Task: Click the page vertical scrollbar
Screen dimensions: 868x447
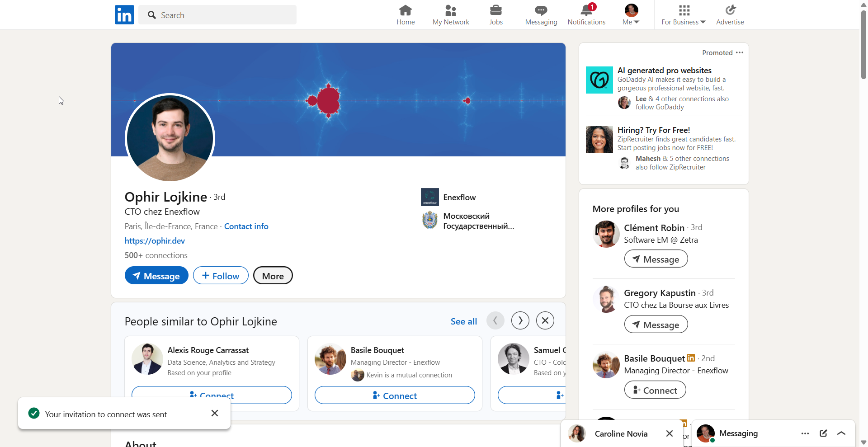Action: [x=863, y=44]
